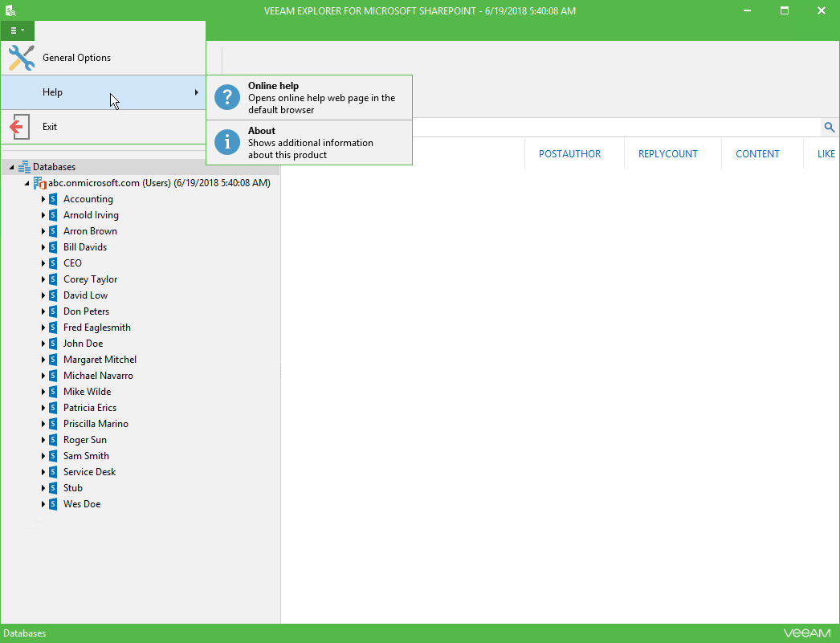840x643 pixels.
Task: Select the Corey Taylor tree item
Action: click(90, 279)
